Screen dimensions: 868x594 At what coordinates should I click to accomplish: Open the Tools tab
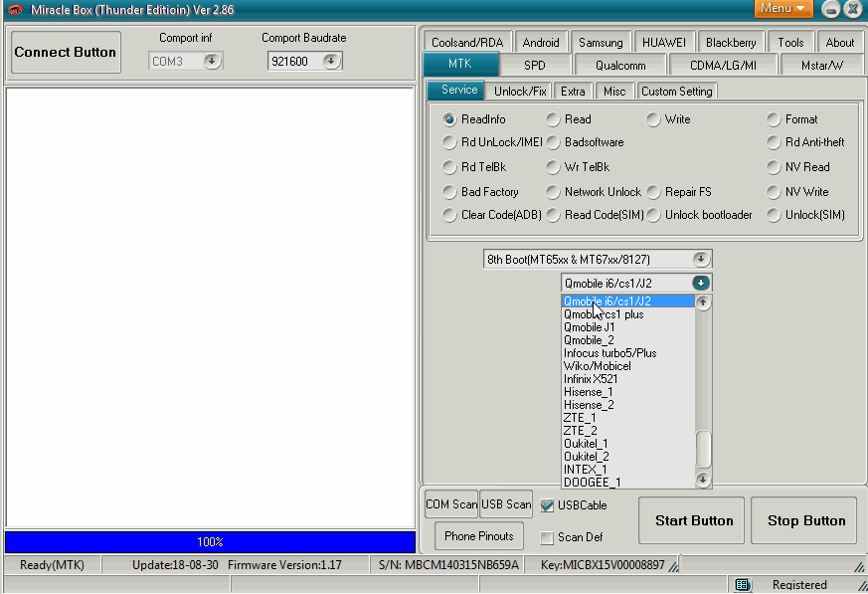pos(790,42)
